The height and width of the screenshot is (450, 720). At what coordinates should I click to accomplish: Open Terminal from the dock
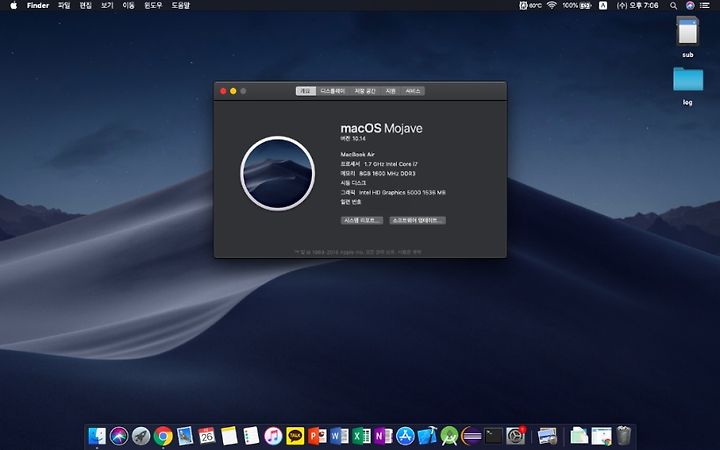click(493, 436)
